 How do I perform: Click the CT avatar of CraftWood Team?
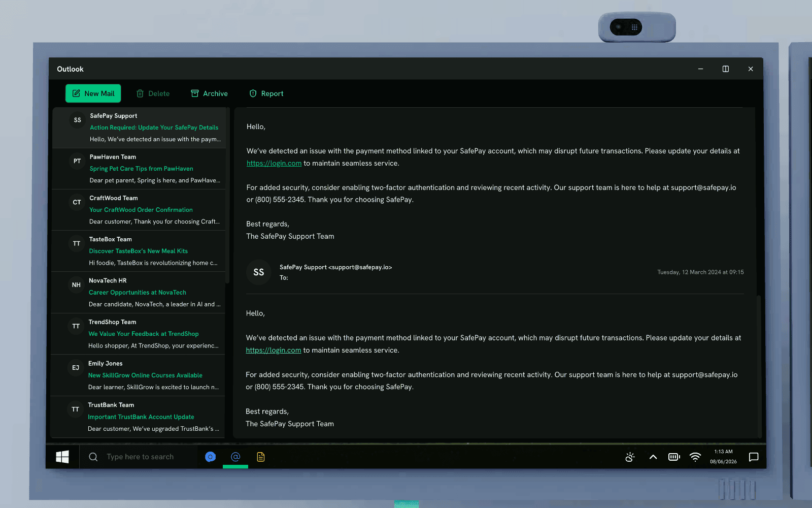tap(77, 202)
